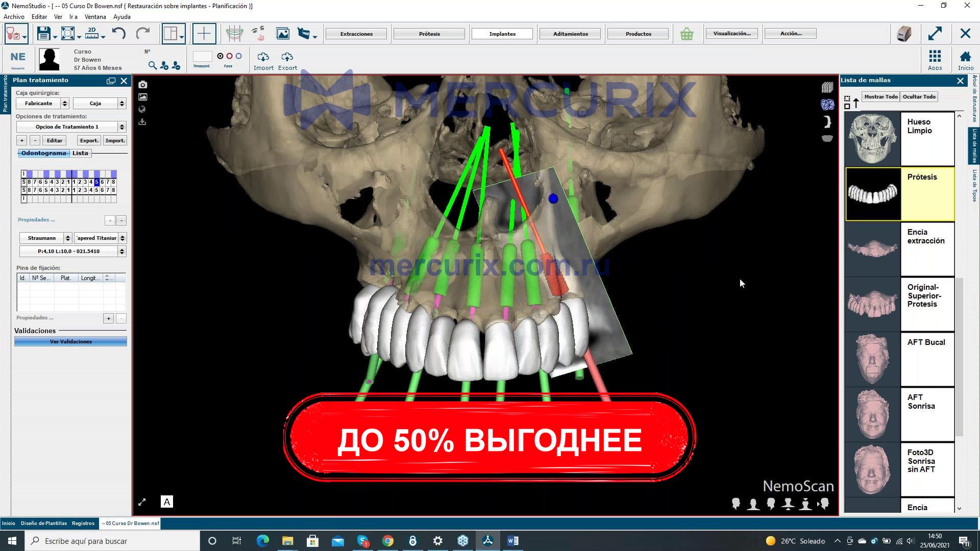Toggle dashed selection square in mesh list

[x=847, y=99]
